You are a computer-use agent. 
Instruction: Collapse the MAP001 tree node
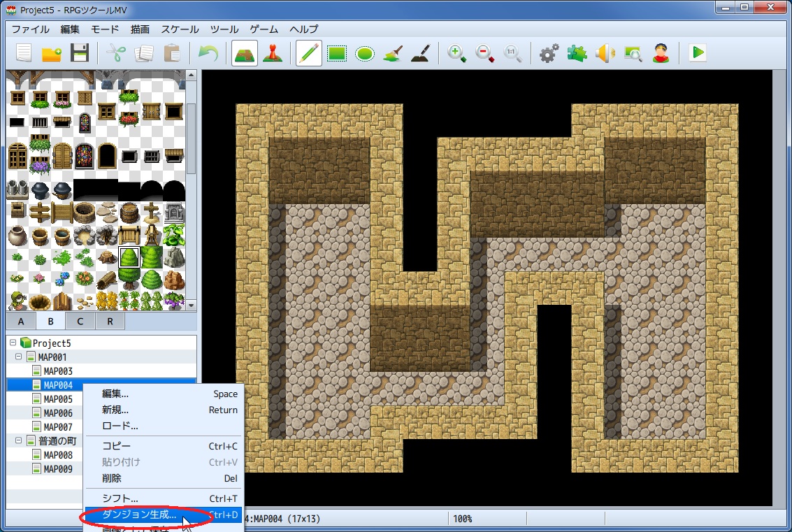(19, 357)
